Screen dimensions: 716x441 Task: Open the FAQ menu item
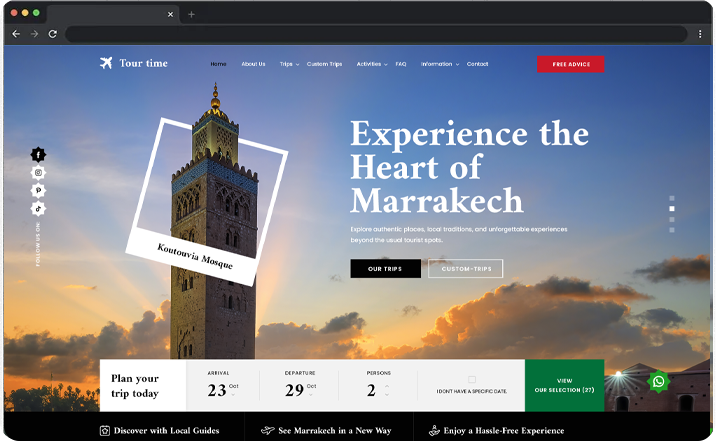(401, 64)
